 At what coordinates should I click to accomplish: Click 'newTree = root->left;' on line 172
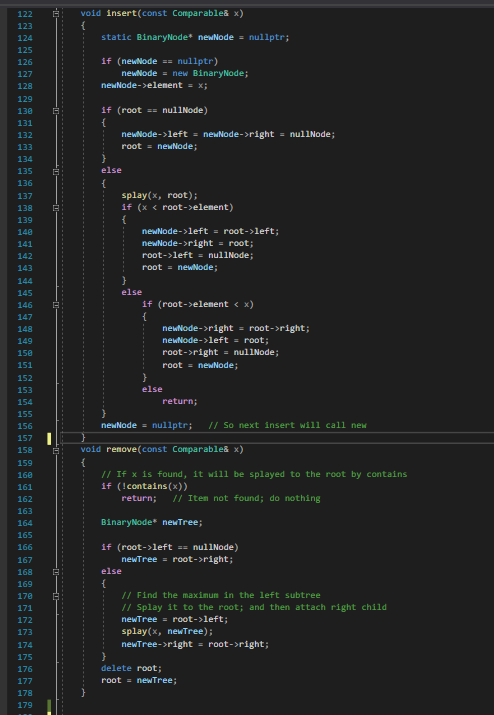[175, 619]
